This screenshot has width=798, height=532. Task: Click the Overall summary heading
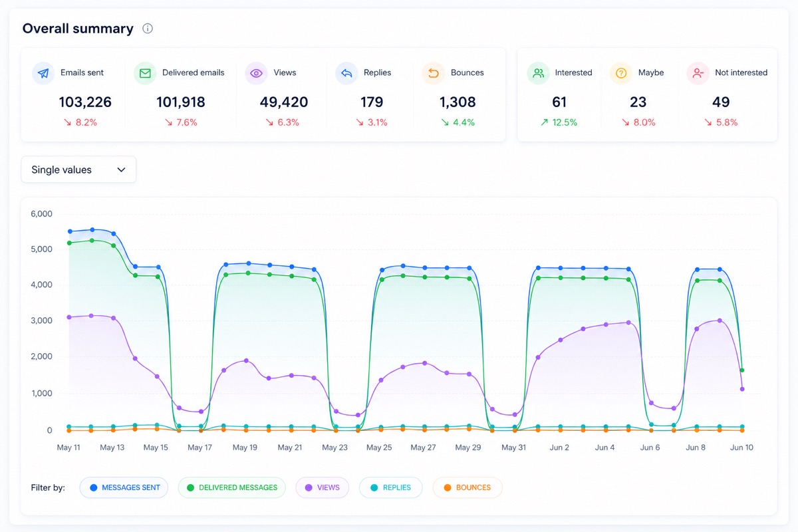pos(78,29)
